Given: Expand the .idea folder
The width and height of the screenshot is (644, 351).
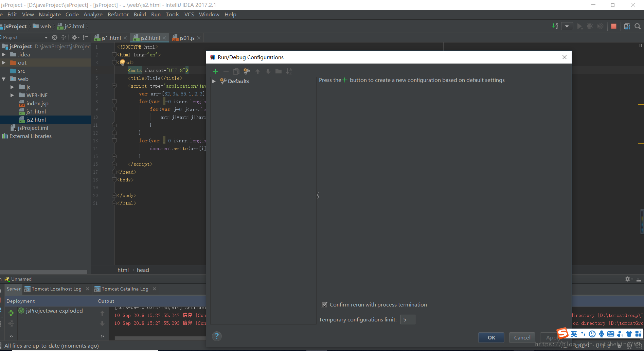Looking at the screenshot, I should pos(4,54).
